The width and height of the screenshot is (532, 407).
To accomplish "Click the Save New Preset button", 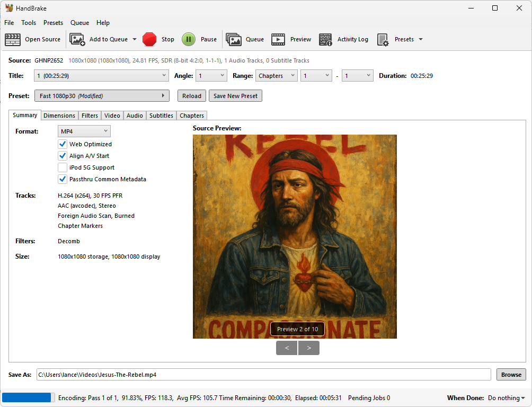I will [x=235, y=96].
